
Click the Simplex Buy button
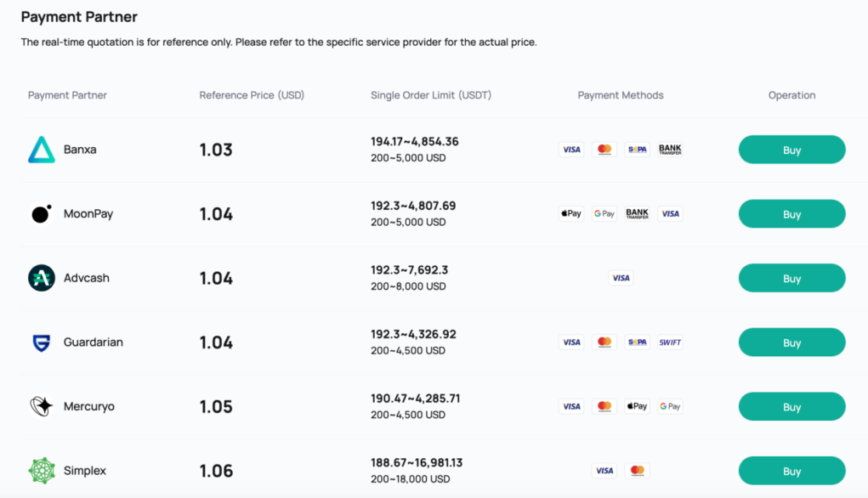tap(791, 470)
